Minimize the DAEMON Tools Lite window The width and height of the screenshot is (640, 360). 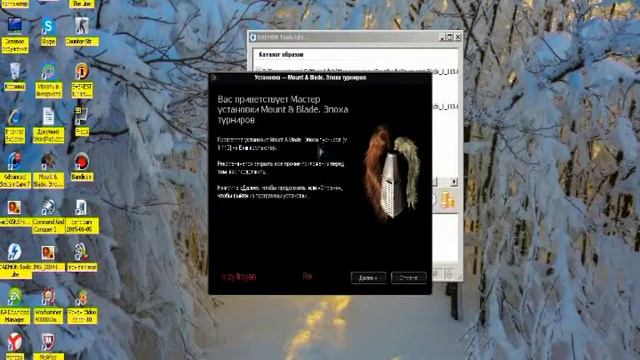pos(442,37)
